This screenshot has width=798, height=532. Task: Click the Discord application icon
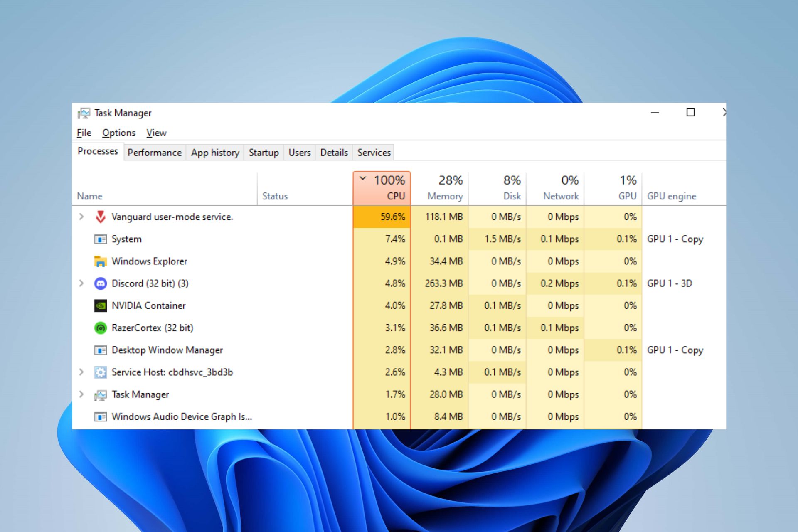point(99,283)
